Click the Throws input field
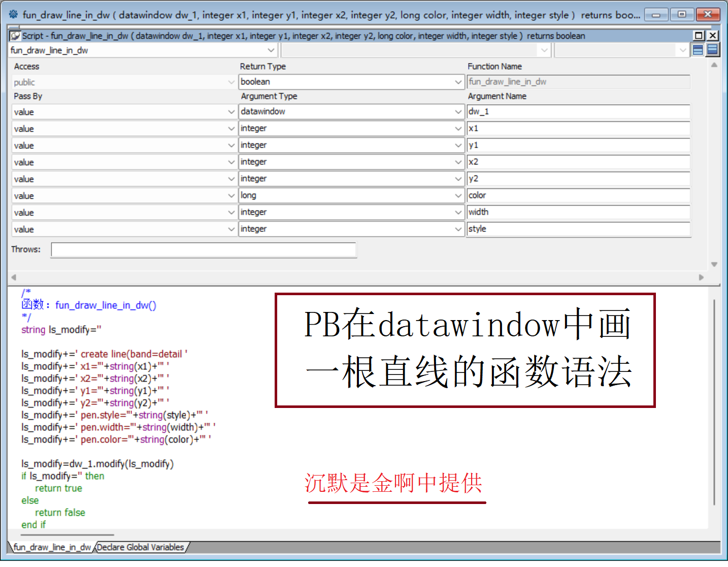Viewport: 728px width, 567px height. click(204, 250)
